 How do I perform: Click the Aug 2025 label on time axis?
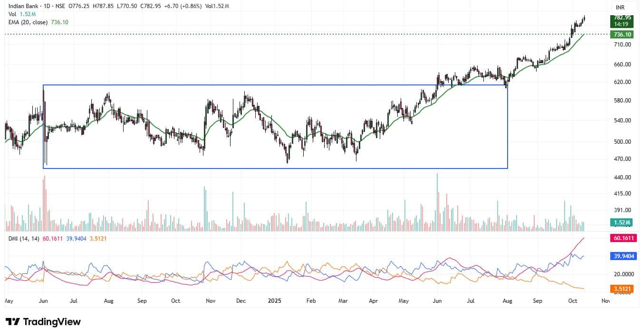coord(507,300)
